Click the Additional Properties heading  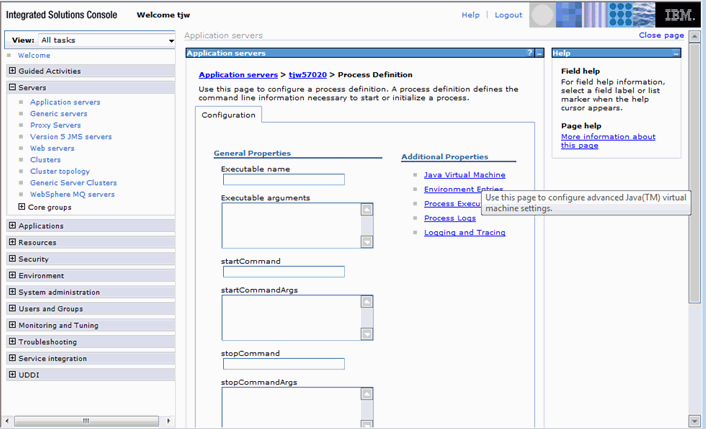(x=445, y=157)
